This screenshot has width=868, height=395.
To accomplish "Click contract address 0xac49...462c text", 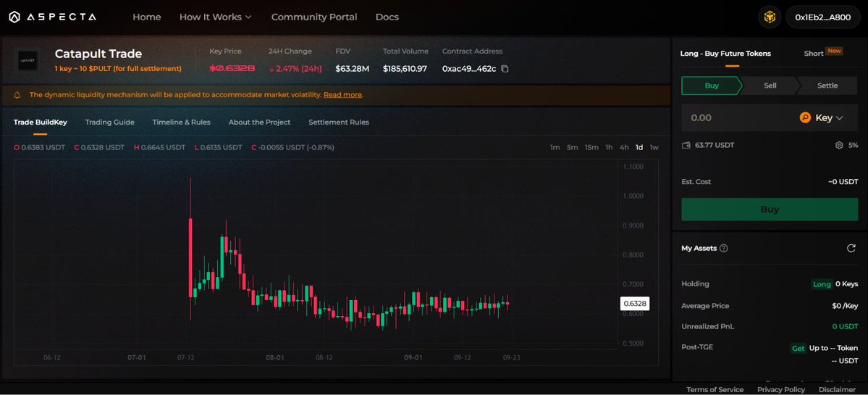I will (469, 69).
